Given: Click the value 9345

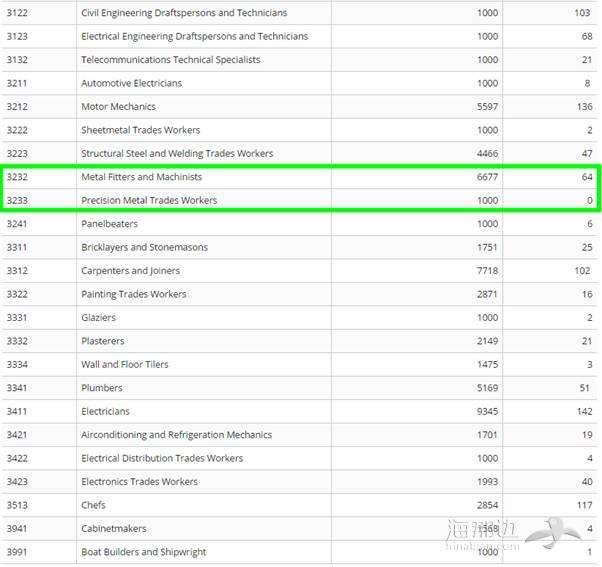Looking at the screenshot, I should 487,411.
